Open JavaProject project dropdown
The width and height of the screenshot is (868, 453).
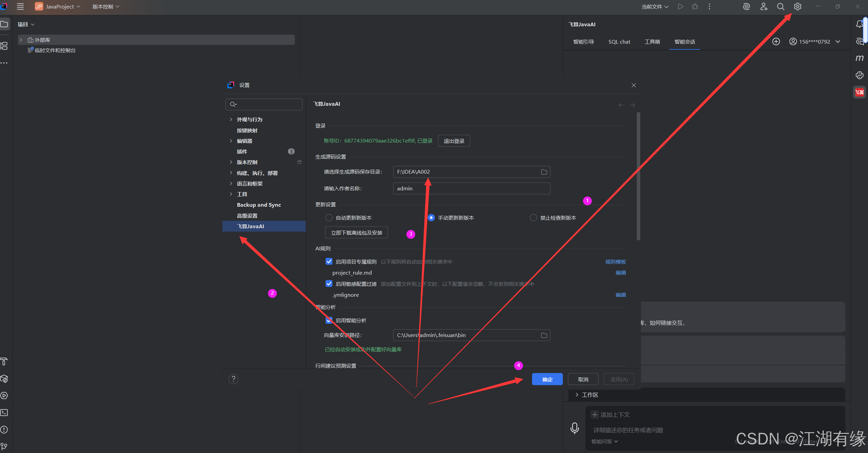[58, 6]
